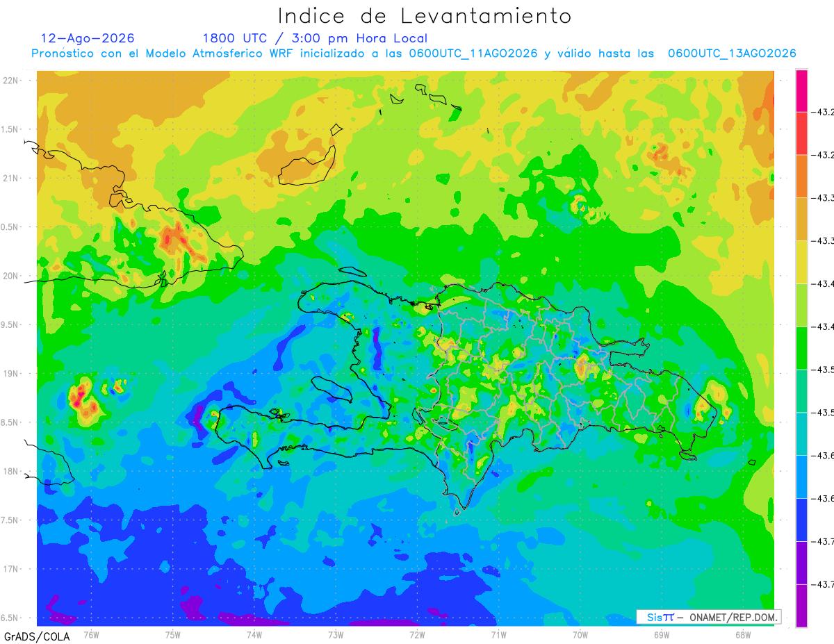Click the 75W longitude label
Image resolution: width=834 pixels, height=644 pixels.
tap(173, 635)
